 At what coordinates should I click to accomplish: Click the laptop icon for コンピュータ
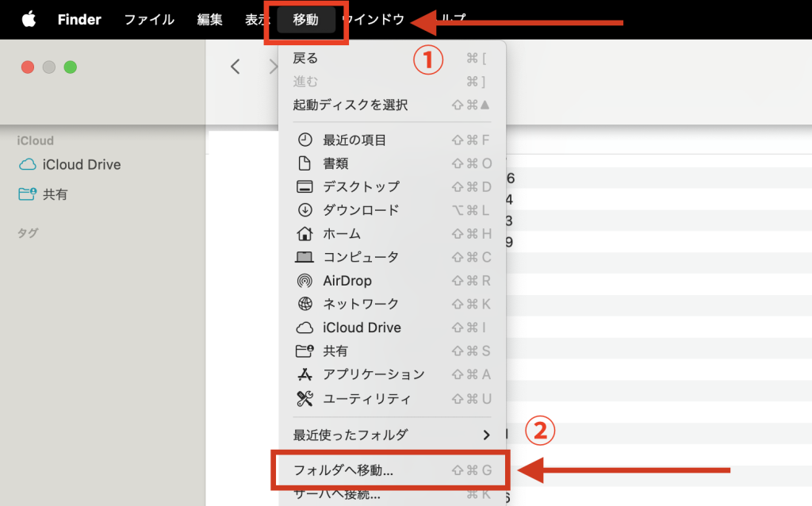pyautogui.click(x=304, y=257)
